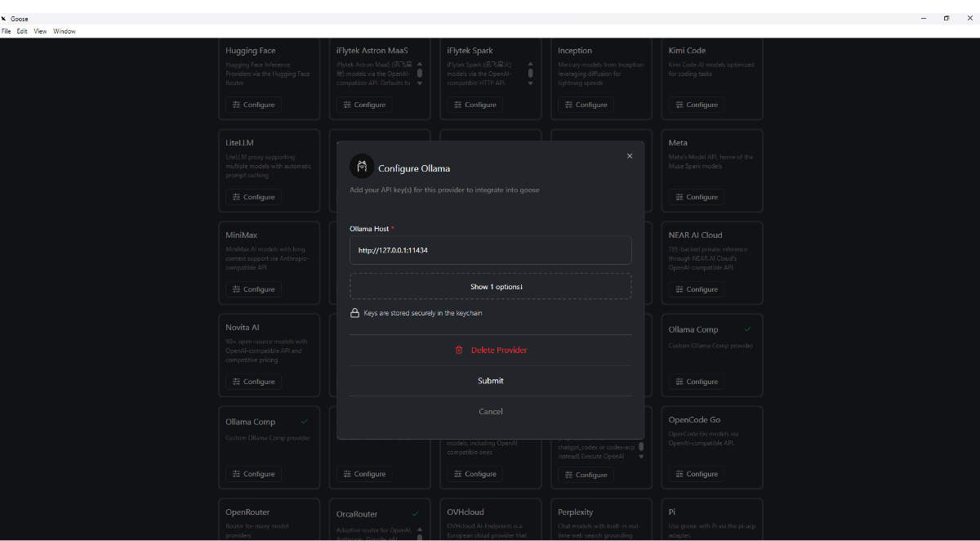Click the padlock icon beside keychain note
This screenshot has height=541, width=980.
click(354, 313)
